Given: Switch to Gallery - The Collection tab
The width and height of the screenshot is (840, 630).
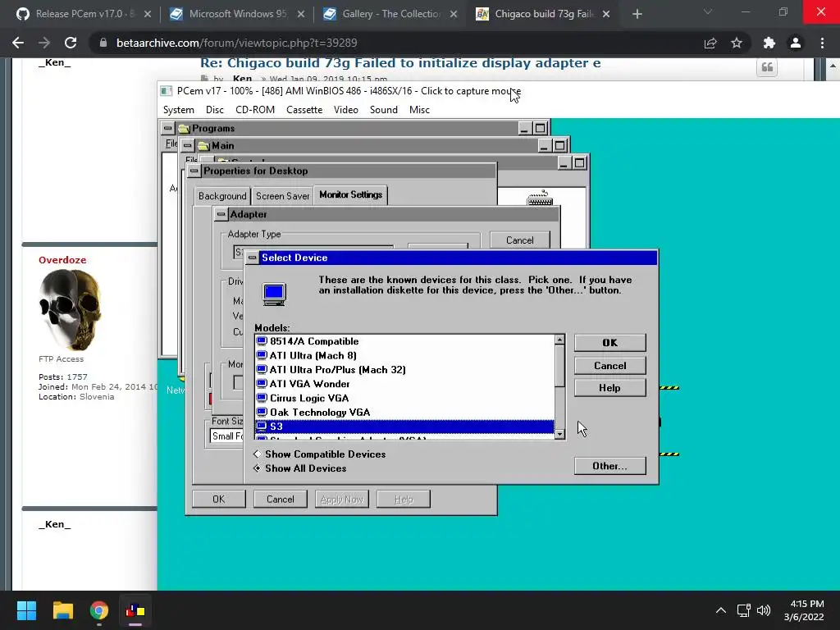Looking at the screenshot, I should tap(391, 14).
